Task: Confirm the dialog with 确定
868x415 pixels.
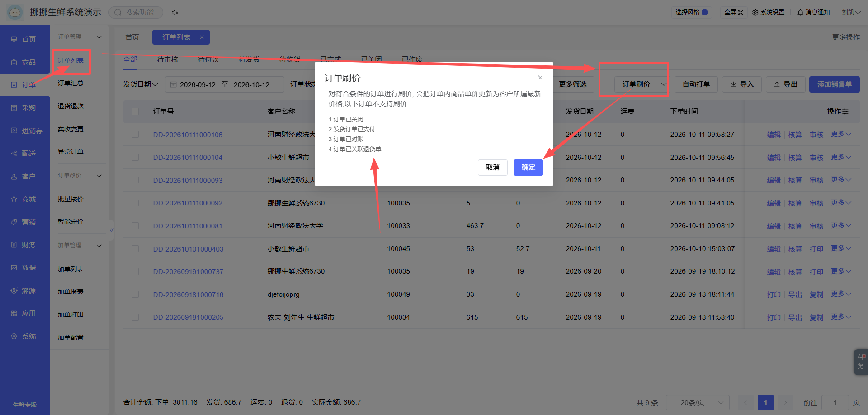Action: coord(528,168)
